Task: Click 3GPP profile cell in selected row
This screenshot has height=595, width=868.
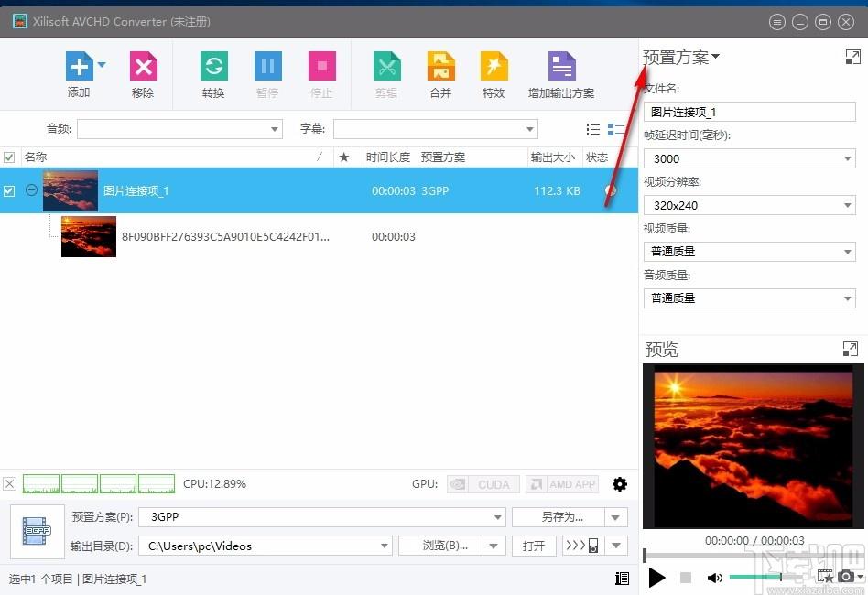Action: (435, 191)
